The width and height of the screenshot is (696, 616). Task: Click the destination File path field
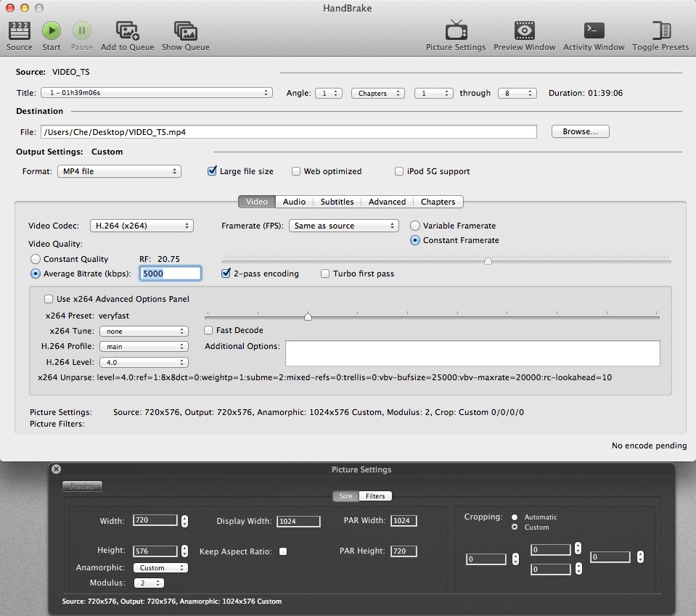click(x=289, y=132)
